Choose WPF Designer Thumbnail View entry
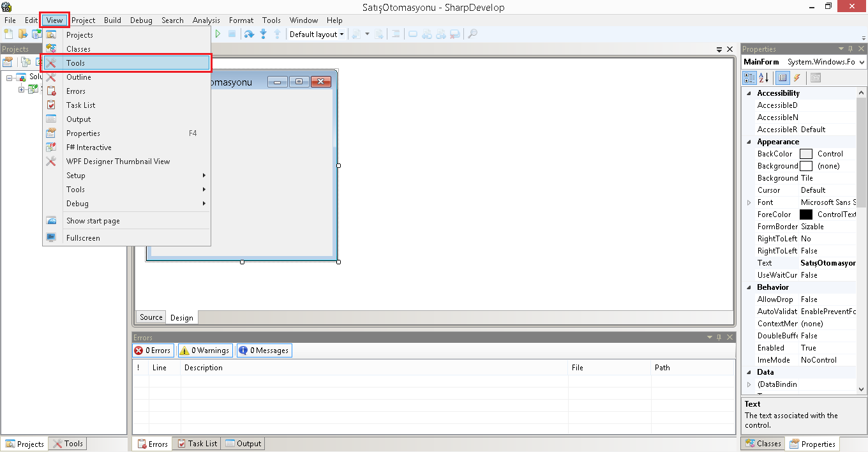The width and height of the screenshot is (868, 452). [x=127, y=162]
